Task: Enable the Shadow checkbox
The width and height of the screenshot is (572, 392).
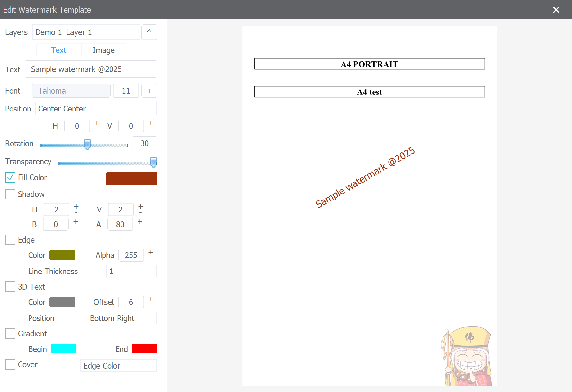Action: 10,194
